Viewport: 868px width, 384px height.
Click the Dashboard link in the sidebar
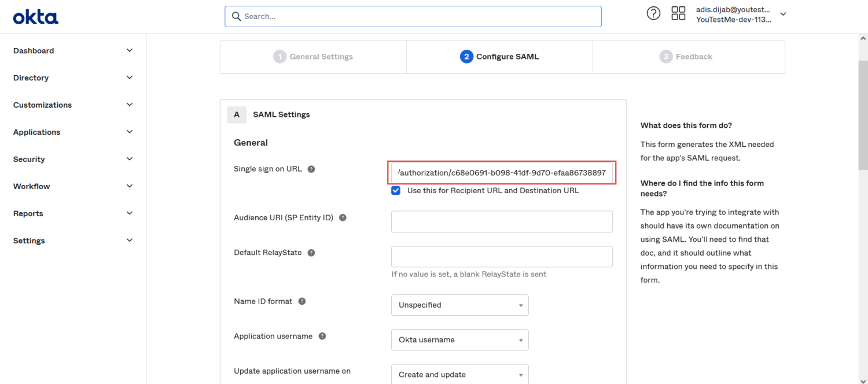tap(33, 50)
